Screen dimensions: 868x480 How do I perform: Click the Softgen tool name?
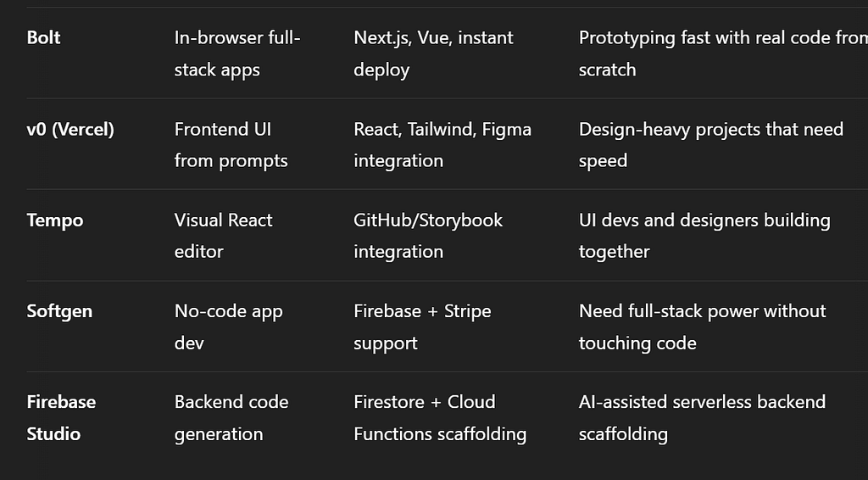click(x=59, y=311)
